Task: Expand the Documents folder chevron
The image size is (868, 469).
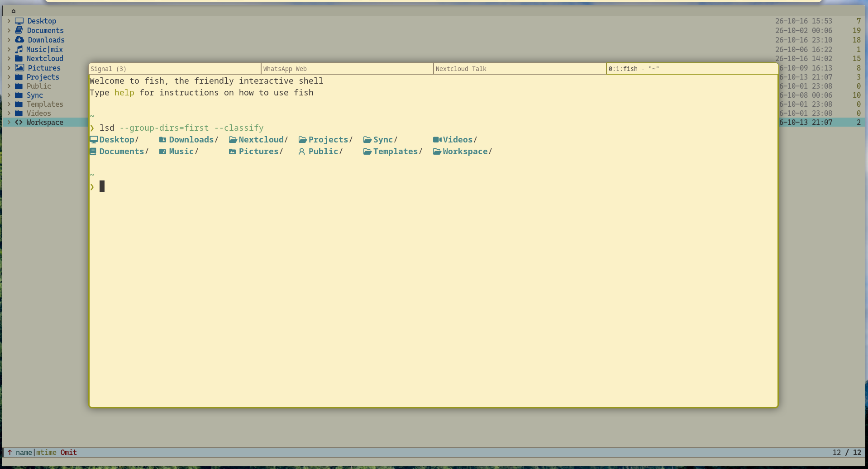Action: (9, 30)
